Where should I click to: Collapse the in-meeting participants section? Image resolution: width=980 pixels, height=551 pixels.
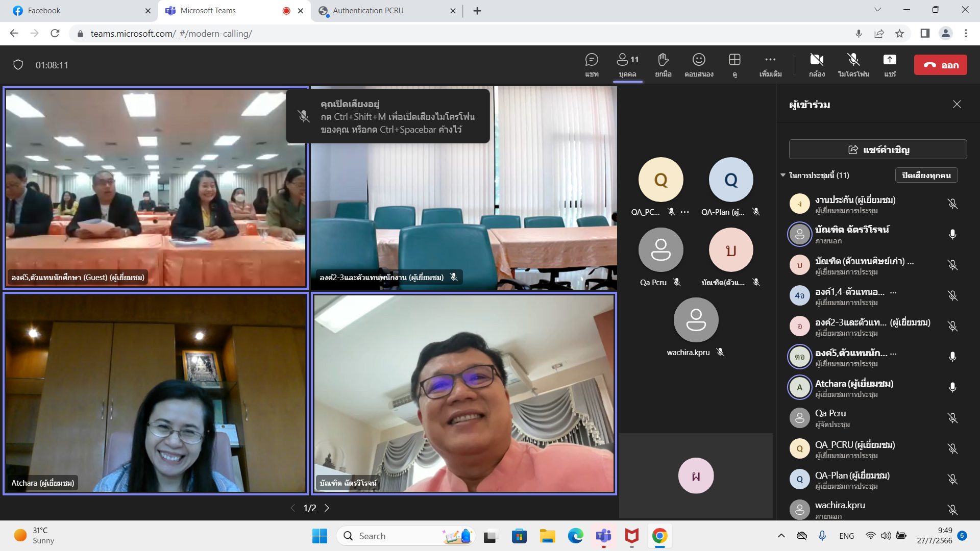(x=783, y=175)
